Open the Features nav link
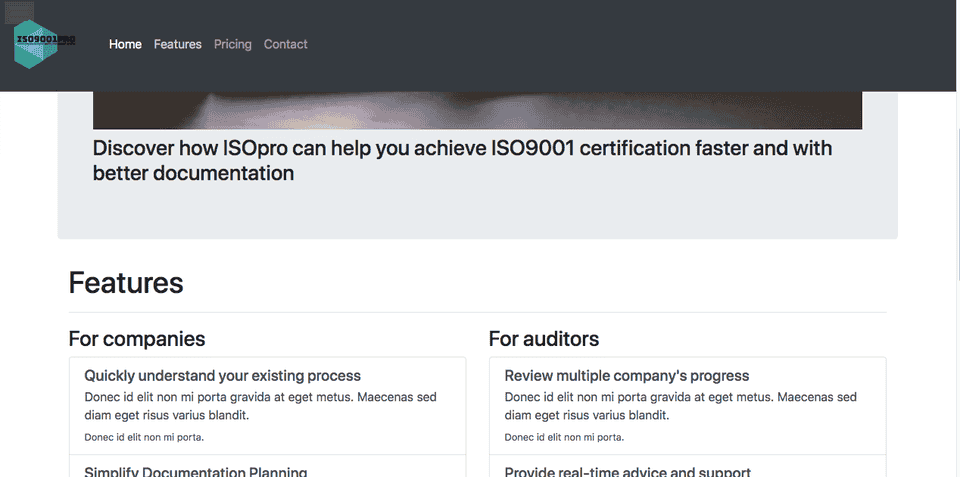 point(178,44)
